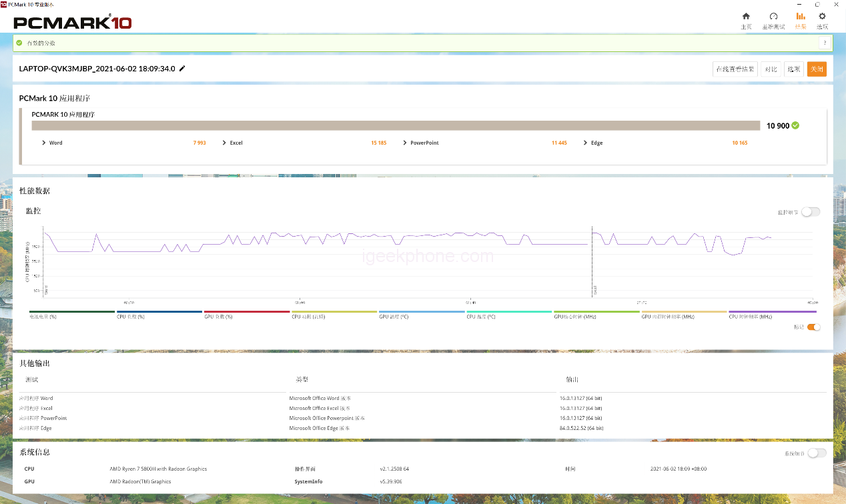Click the PowerPoint score 11 445

pyautogui.click(x=559, y=143)
